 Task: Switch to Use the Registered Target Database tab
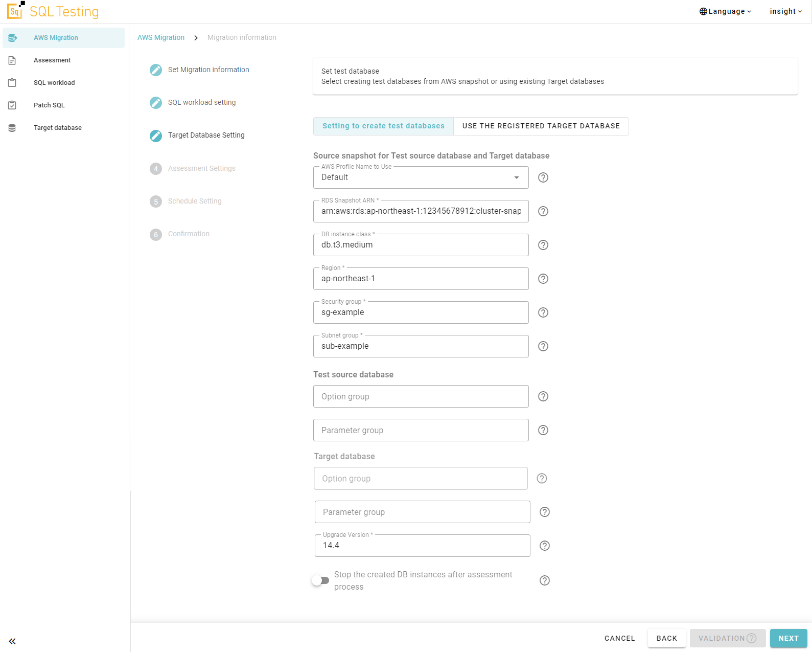click(x=541, y=126)
